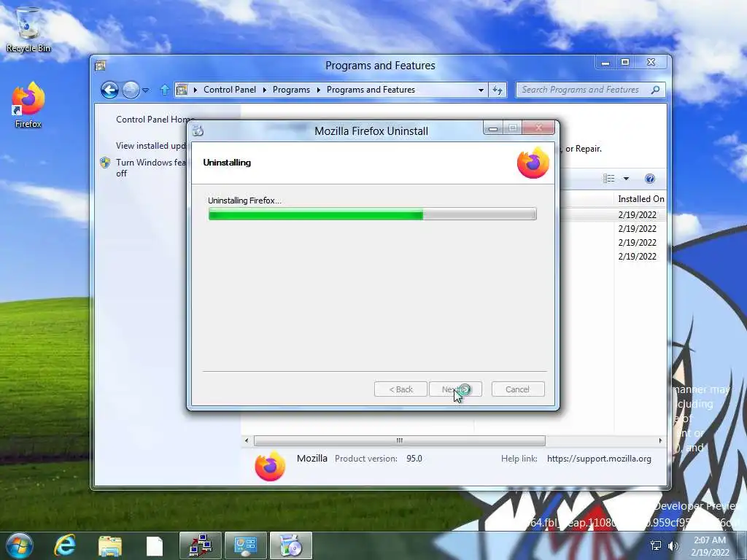Expand the view options dropdown arrow

[626, 179]
